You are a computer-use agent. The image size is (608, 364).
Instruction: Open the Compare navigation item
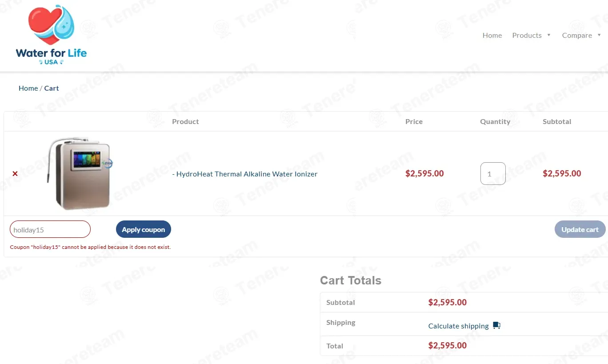[577, 36]
